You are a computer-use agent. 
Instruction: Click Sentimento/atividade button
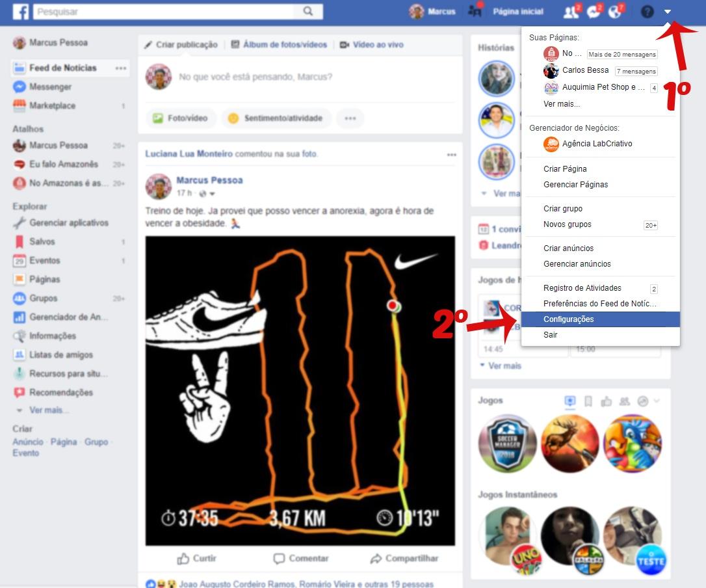[276, 118]
